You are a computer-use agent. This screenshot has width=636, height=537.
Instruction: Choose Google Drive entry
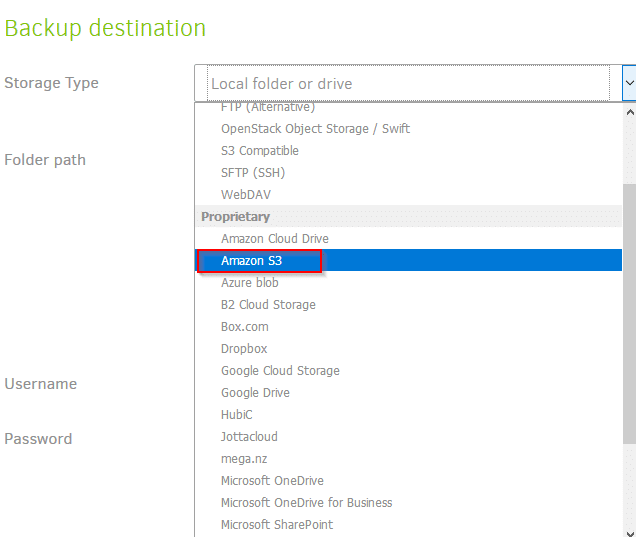coord(409,393)
